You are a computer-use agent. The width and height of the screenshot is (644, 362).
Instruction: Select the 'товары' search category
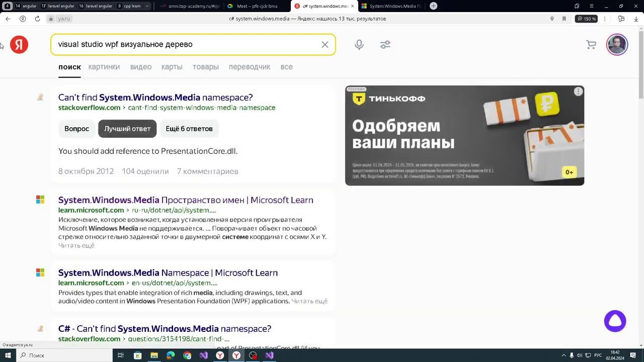tap(206, 67)
